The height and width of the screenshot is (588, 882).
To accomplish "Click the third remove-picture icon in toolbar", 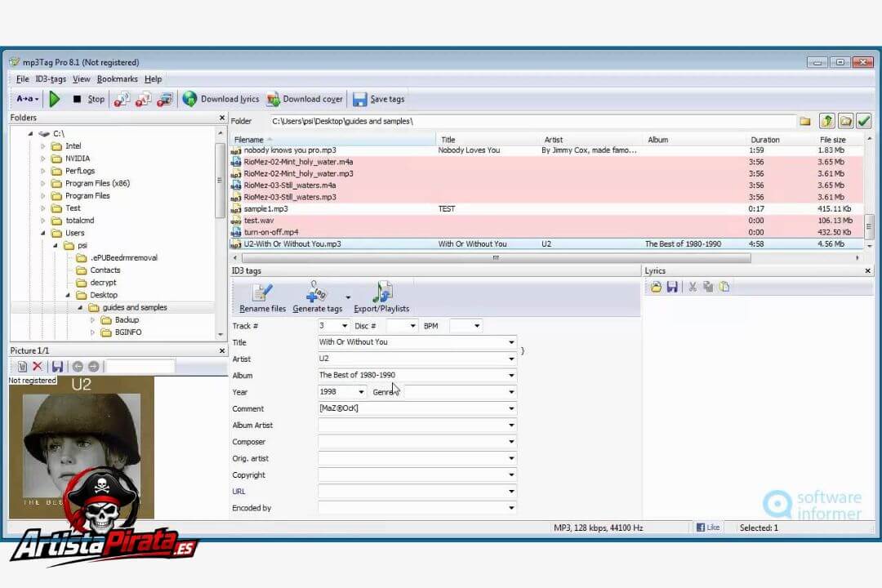I will (164, 99).
